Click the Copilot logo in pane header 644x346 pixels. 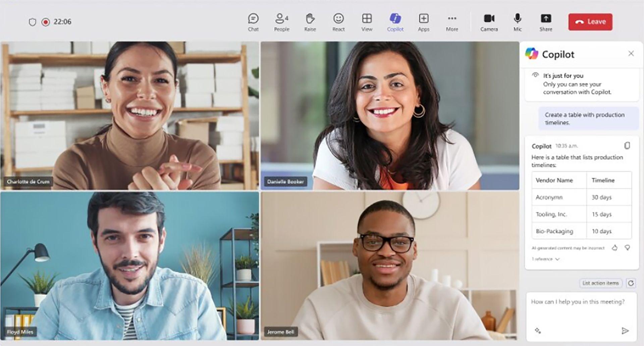[x=532, y=54]
